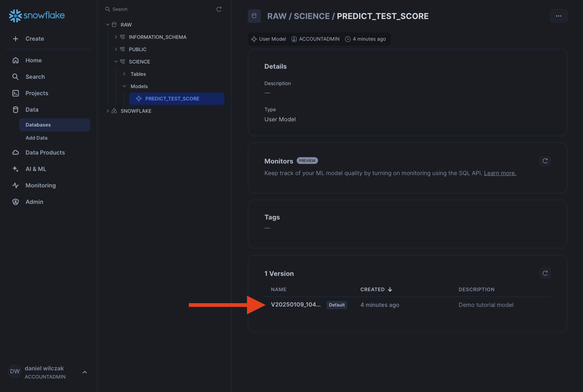583x392 pixels.
Task: Click the DW user avatar
Action: (x=15, y=371)
